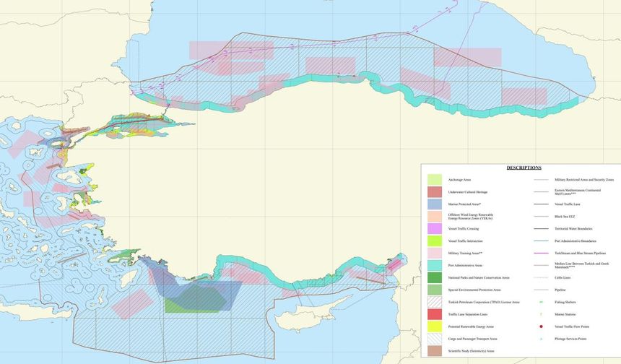Click the Pilotage Services Points symbol
This screenshot has height=364, width=621.
541,339
